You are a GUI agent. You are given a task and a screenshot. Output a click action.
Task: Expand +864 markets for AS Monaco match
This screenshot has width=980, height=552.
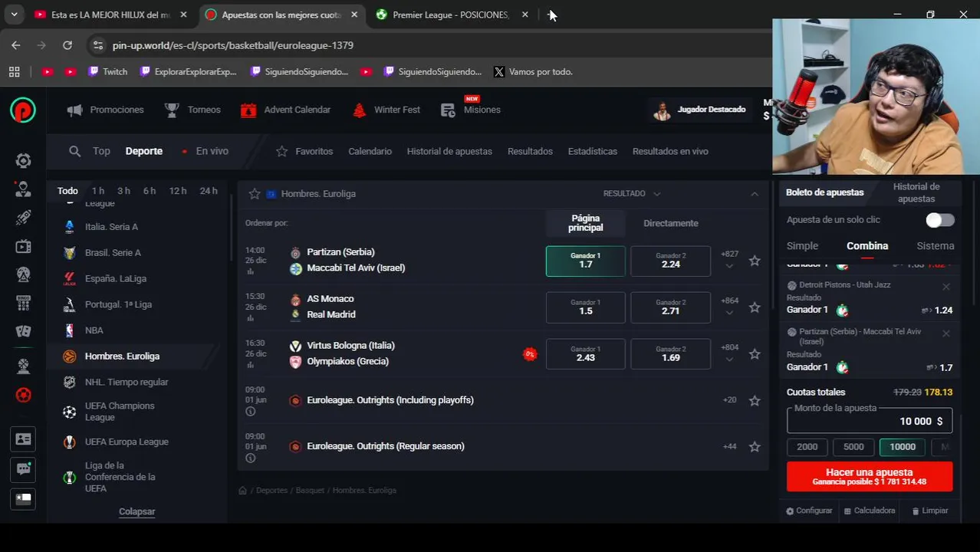[729, 307]
